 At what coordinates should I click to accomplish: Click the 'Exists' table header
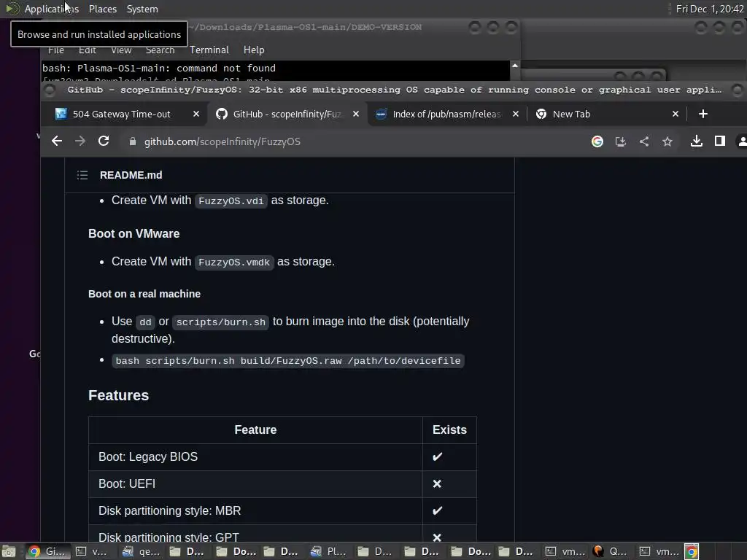pos(449,430)
